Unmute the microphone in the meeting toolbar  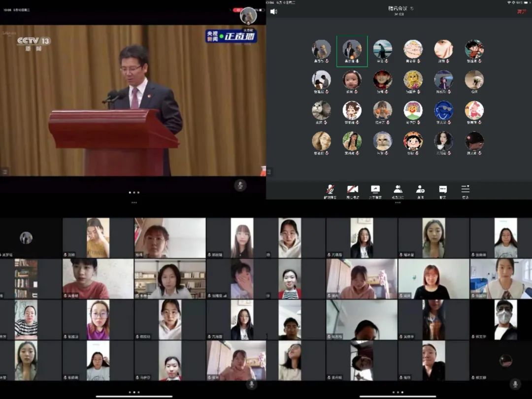click(330, 191)
